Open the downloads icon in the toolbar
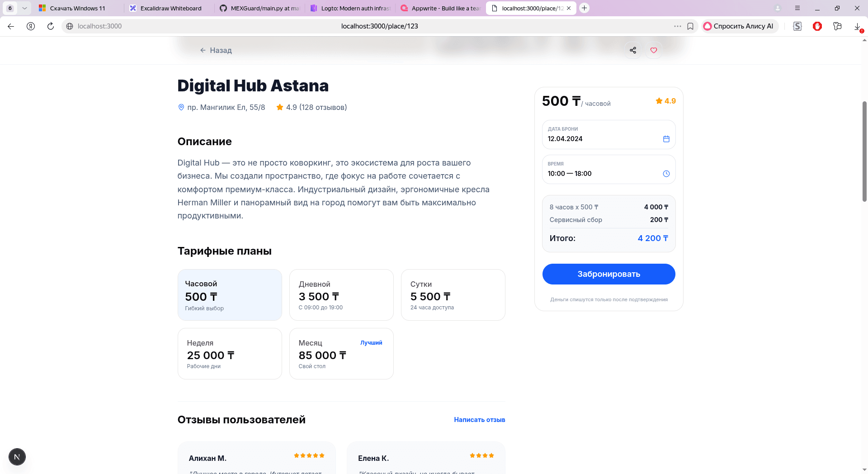Screen dimensions: 868x474 pos(858,26)
